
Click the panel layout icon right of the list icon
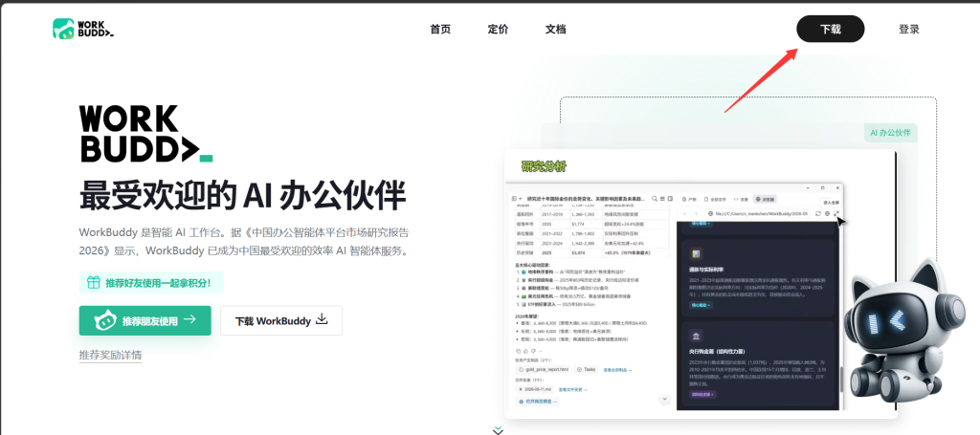[670, 199]
